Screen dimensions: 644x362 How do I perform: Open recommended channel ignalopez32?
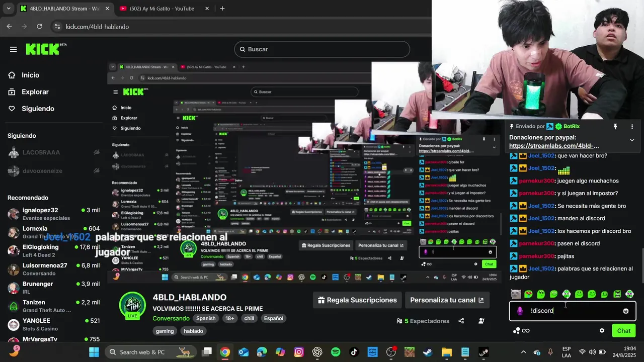53,214
